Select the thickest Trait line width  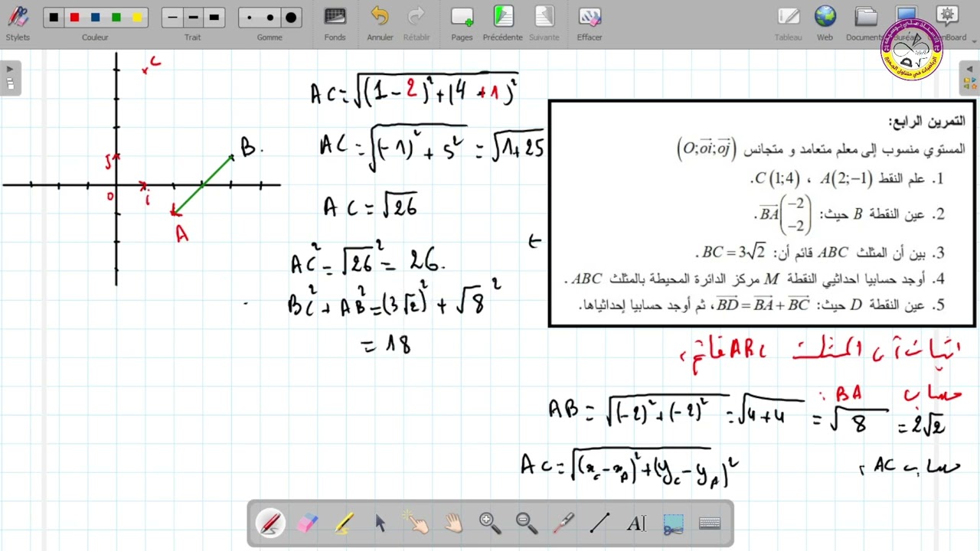click(214, 18)
